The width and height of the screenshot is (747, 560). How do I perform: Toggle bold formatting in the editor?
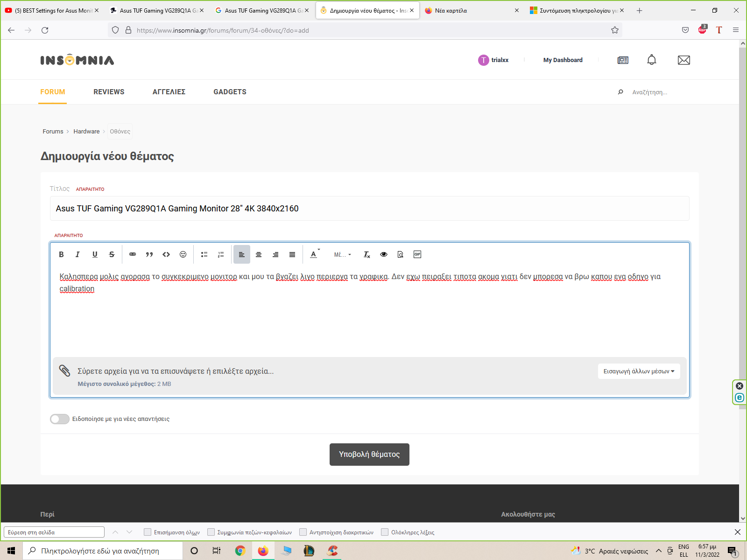61,254
